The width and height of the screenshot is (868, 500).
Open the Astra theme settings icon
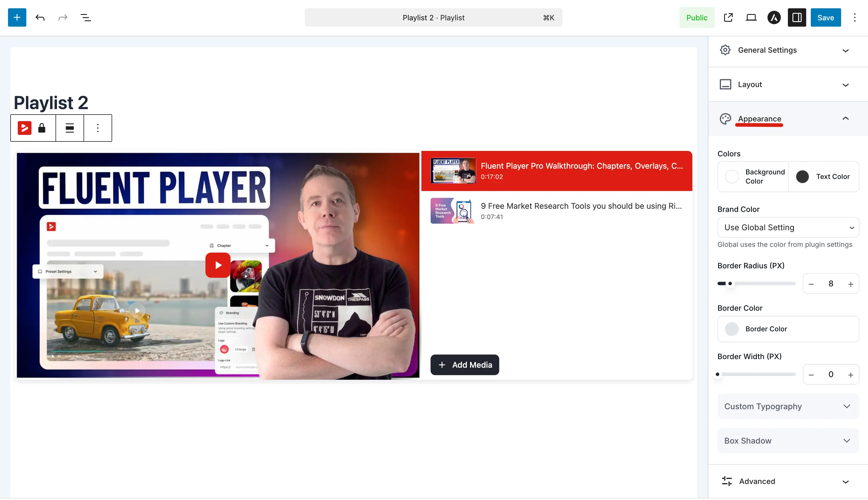pos(774,17)
